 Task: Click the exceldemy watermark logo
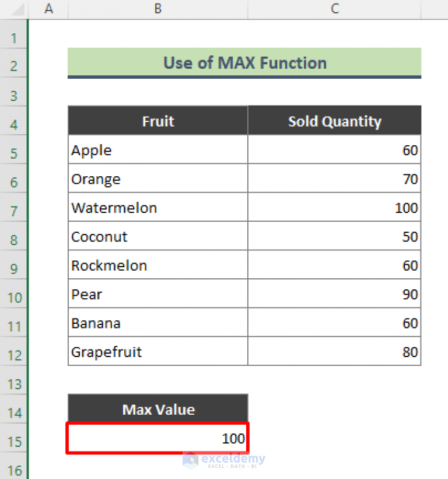point(224,460)
